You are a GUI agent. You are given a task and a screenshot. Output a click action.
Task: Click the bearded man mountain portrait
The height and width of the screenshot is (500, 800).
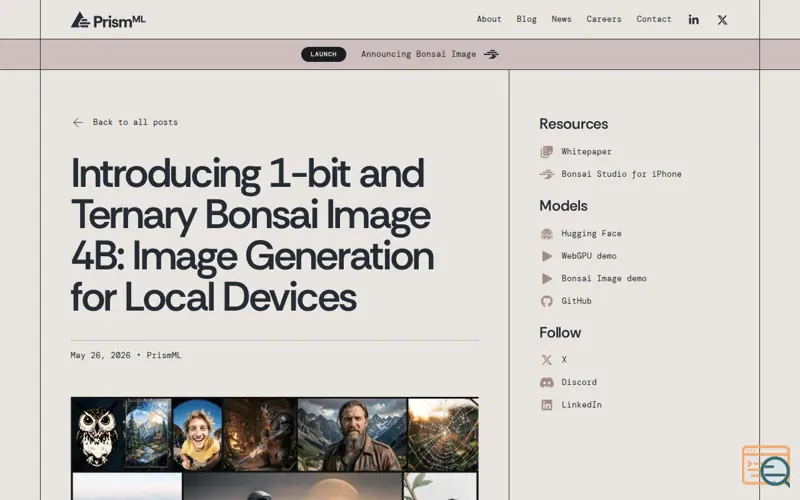tap(352, 435)
